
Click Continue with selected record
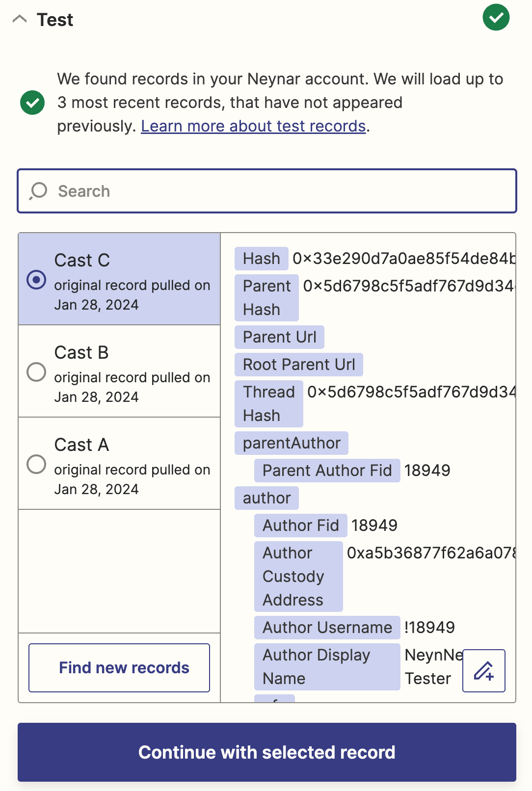coord(267,752)
